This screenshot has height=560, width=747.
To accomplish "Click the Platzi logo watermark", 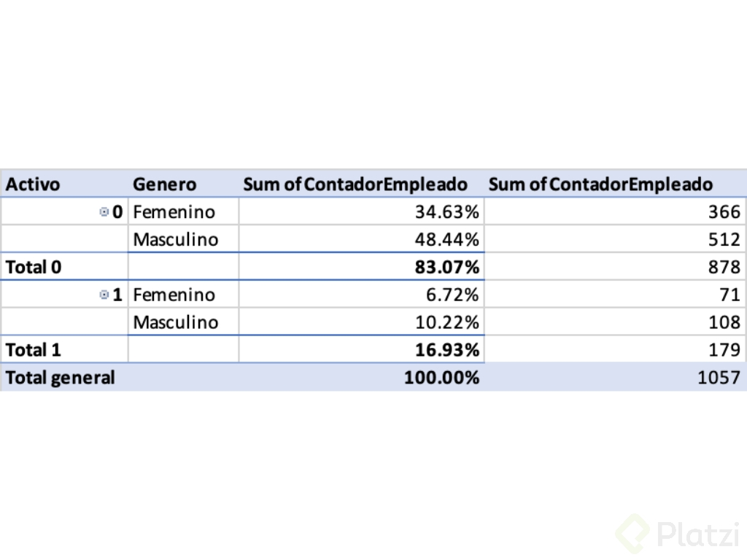I will (677, 533).
